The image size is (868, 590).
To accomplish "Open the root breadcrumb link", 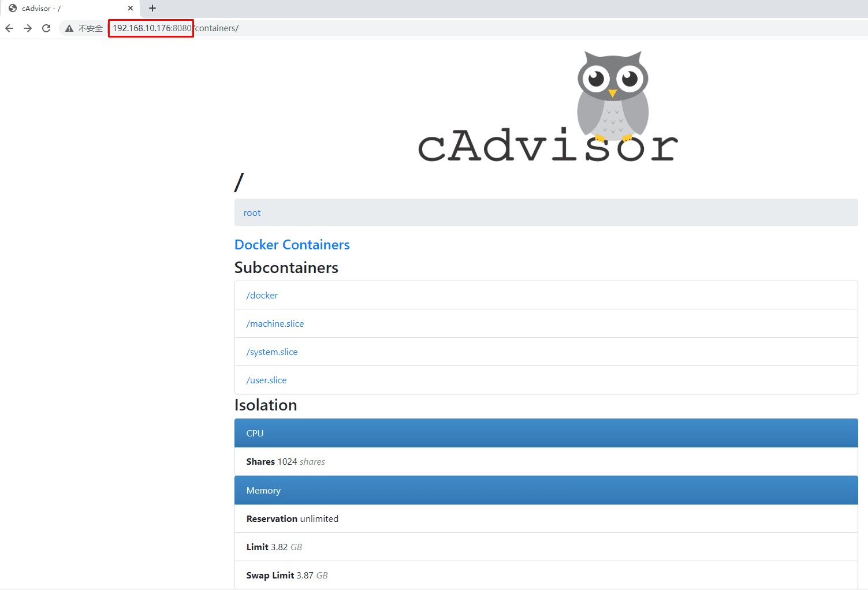I will pyautogui.click(x=252, y=213).
